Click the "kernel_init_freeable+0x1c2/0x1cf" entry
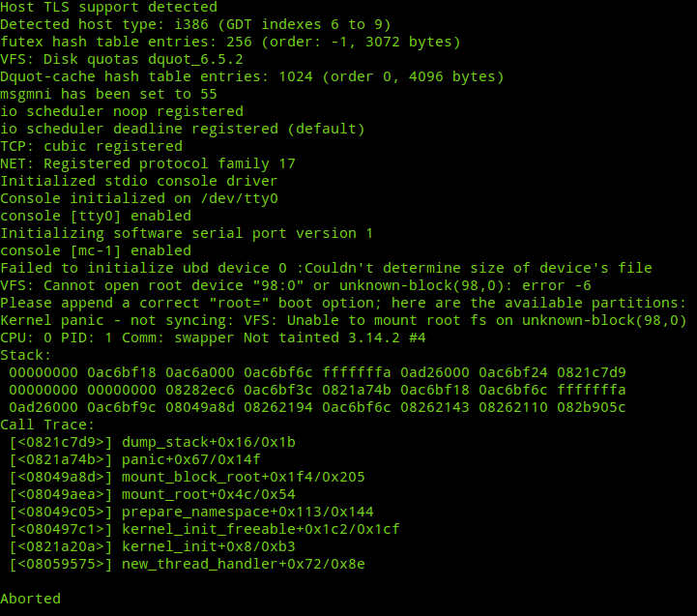Image resolution: width=697 pixels, height=616 pixels. point(260,529)
